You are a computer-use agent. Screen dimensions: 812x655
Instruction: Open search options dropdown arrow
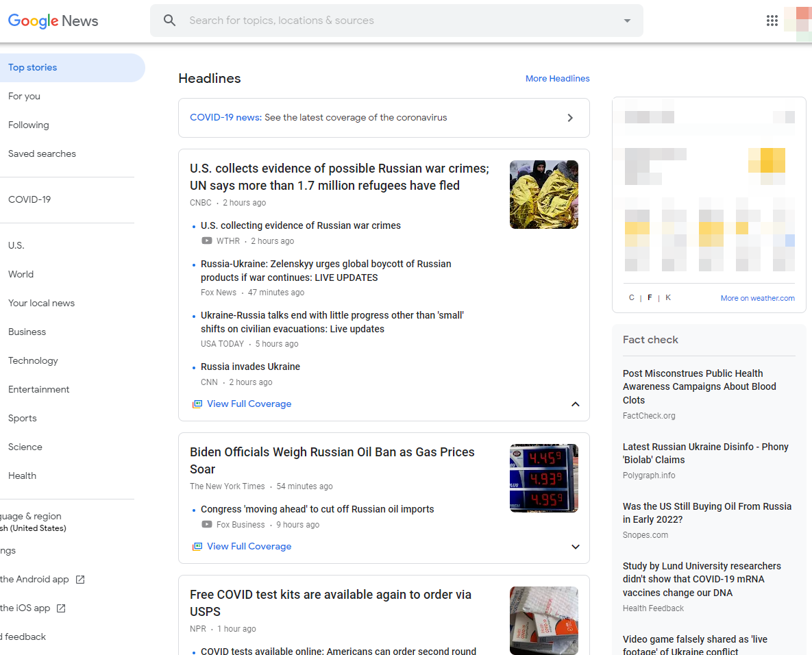pos(627,21)
